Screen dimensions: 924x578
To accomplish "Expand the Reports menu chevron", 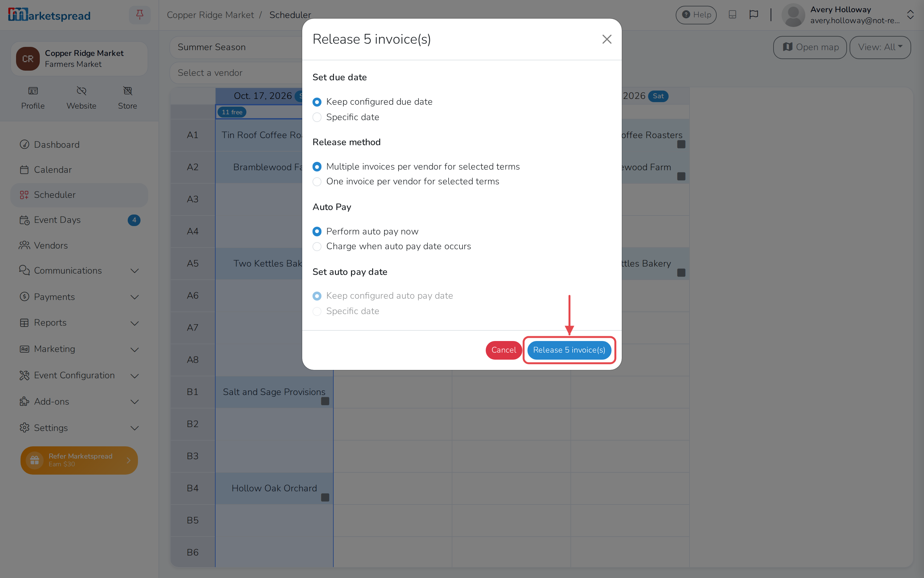I will [x=134, y=323].
